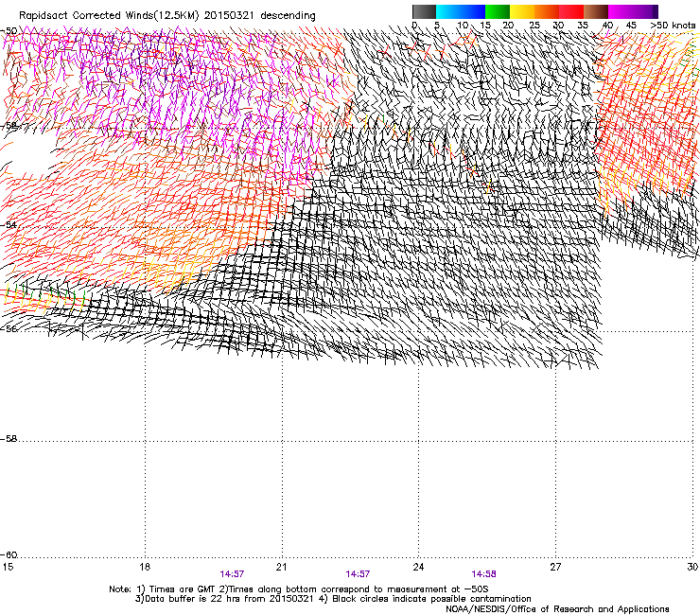Click the '>50 knots' legend label
Screen dimensions: 700x615
coord(673,26)
